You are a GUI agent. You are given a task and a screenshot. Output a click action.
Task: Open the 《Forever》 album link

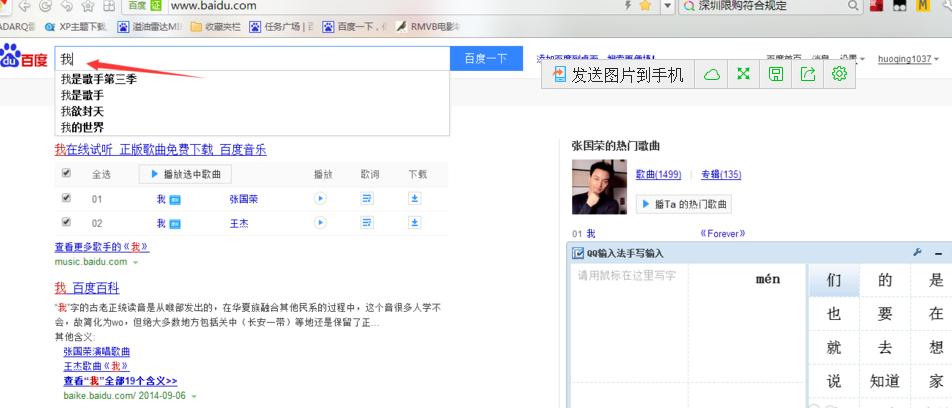[x=722, y=233]
